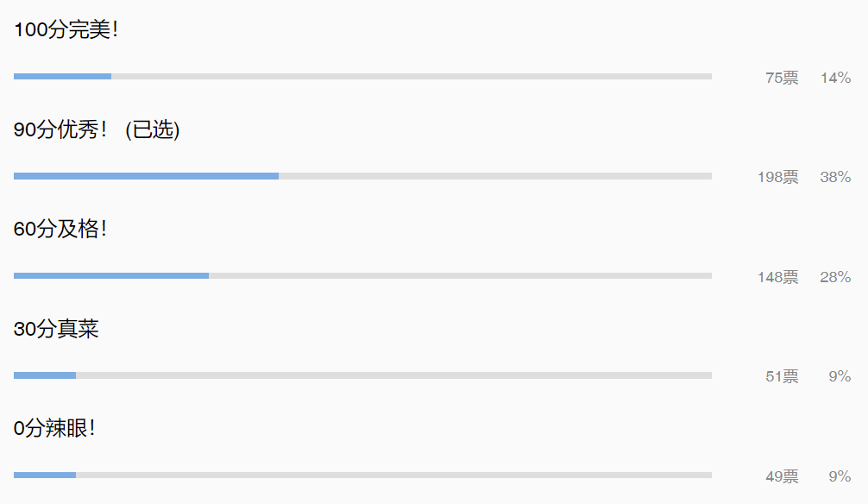This screenshot has height=504, width=868.
Task: Click the blue fill of 100分完美 bar
Action: tap(62, 77)
